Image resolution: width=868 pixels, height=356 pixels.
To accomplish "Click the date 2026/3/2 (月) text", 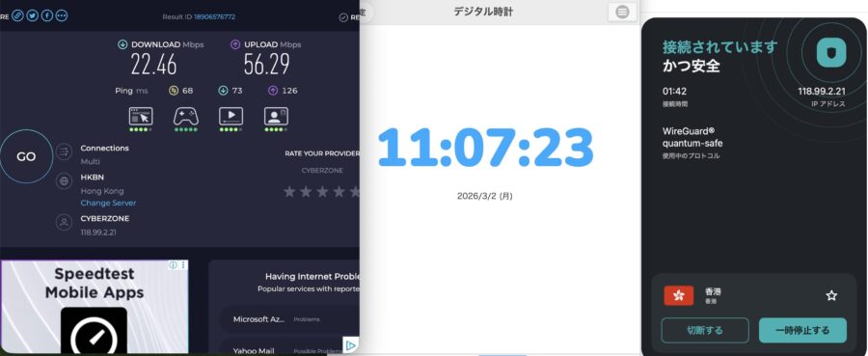I will tap(485, 196).
